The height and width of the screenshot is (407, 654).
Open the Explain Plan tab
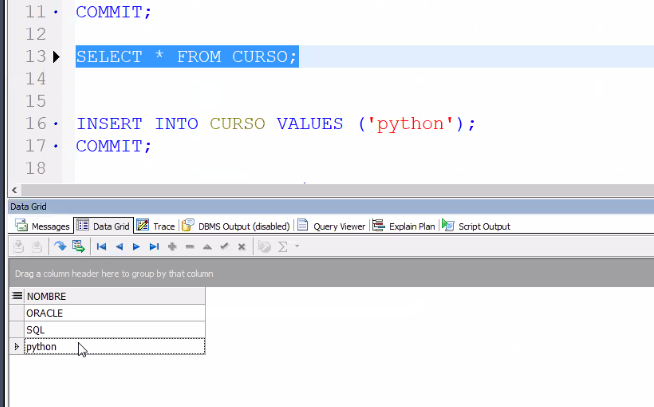coord(404,226)
